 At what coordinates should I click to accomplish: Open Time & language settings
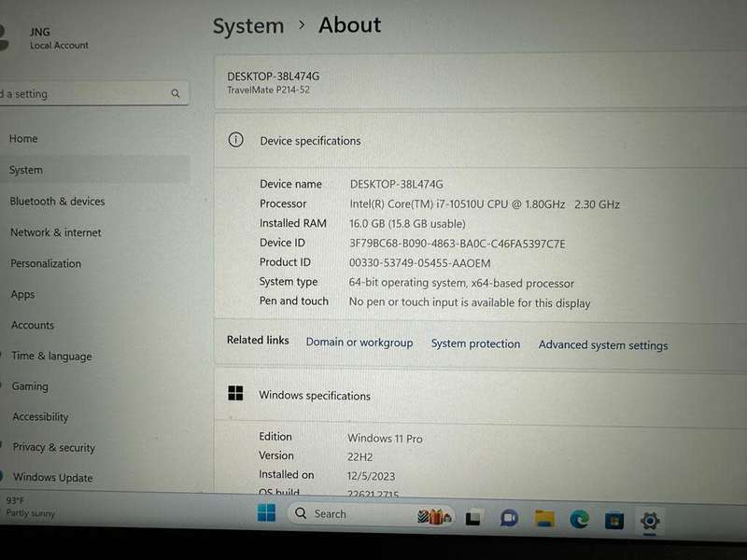(x=51, y=357)
